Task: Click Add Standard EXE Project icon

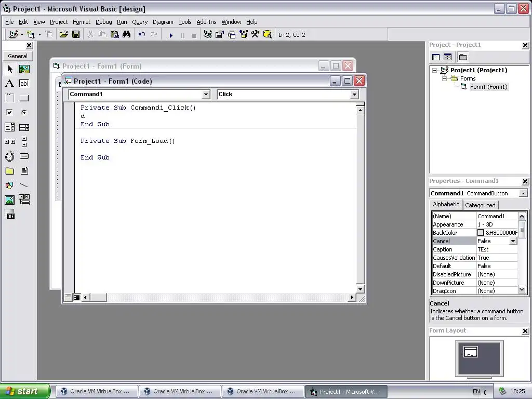Action: (x=14, y=35)
